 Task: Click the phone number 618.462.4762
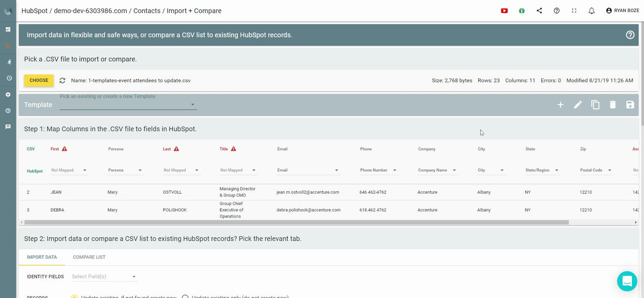[x=373, y=210]
